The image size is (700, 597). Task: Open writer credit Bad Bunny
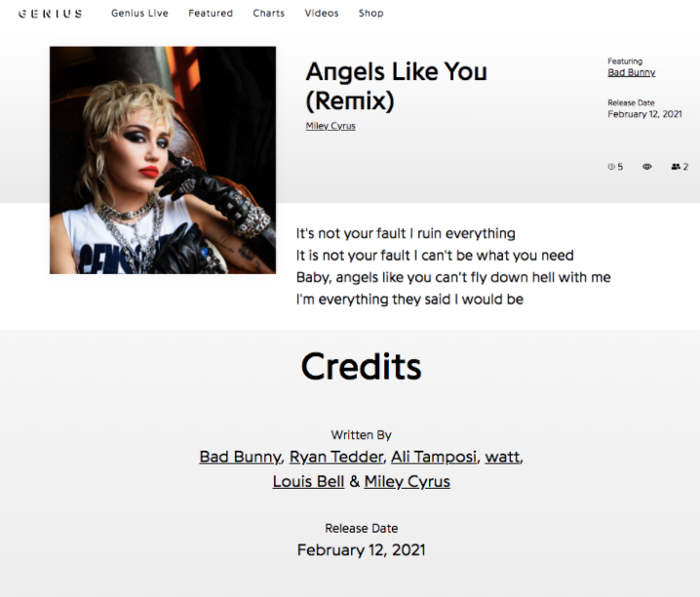pyautogui.click(x=240, y=457)
